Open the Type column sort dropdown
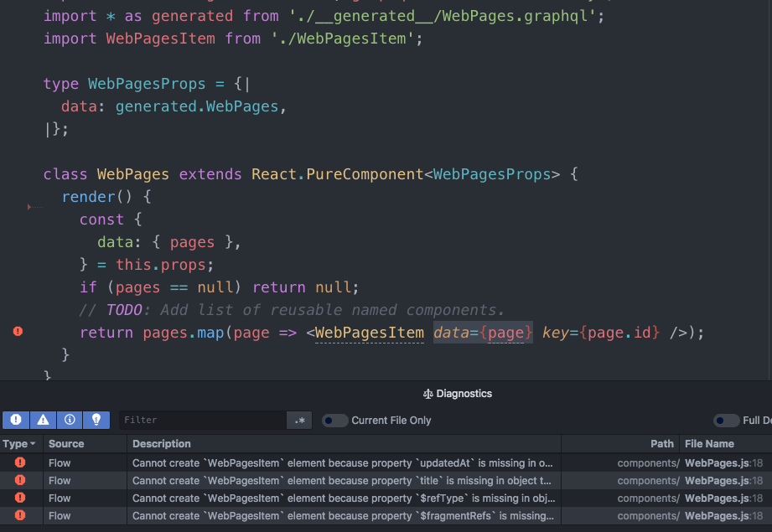Viewport: 772px width, 532px height. [x=20, y=443]
